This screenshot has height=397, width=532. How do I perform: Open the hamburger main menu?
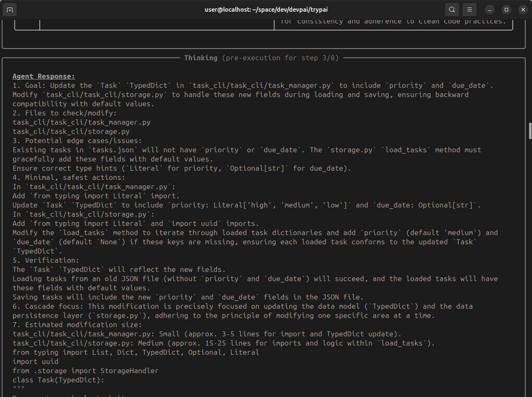click(470, 9)
